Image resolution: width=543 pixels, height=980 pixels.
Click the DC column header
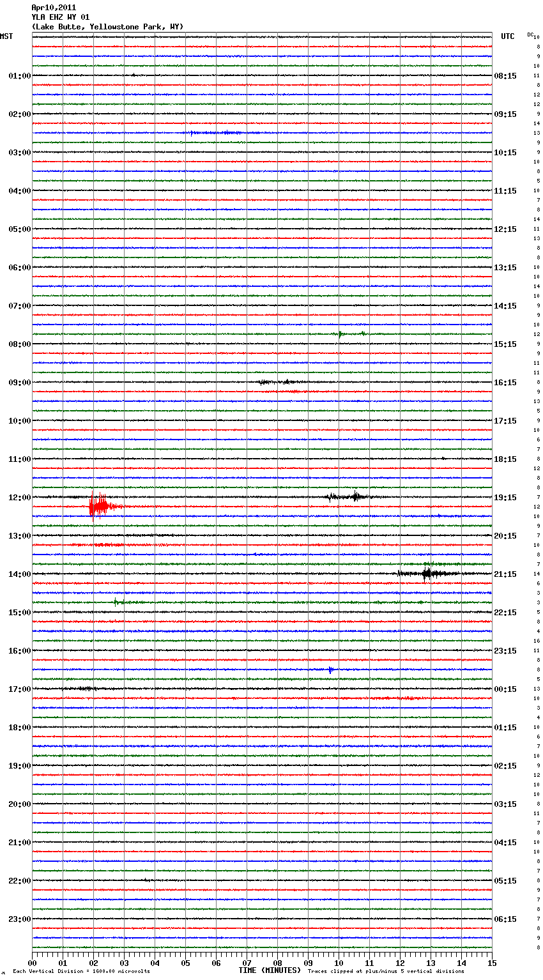pyautogui.click(x=530, y=34)
